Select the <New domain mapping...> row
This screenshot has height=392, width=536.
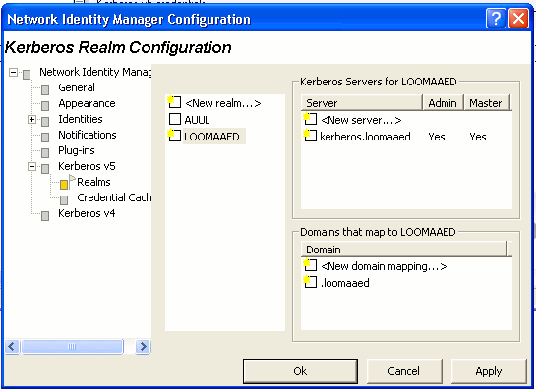[x=406, y=266]
